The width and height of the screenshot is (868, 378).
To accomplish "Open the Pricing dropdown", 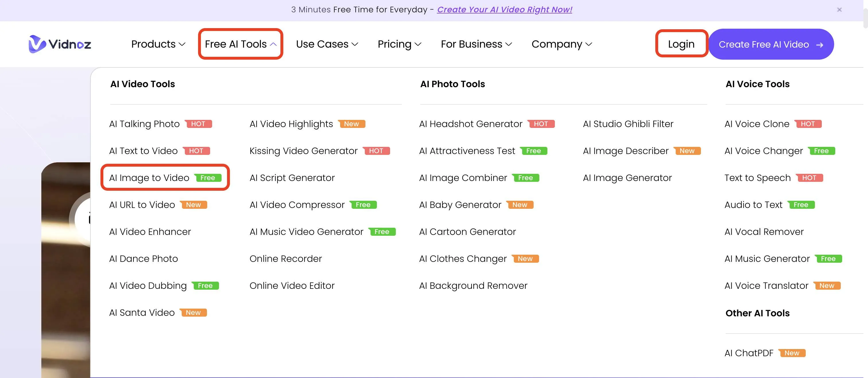I will (399, 44).
